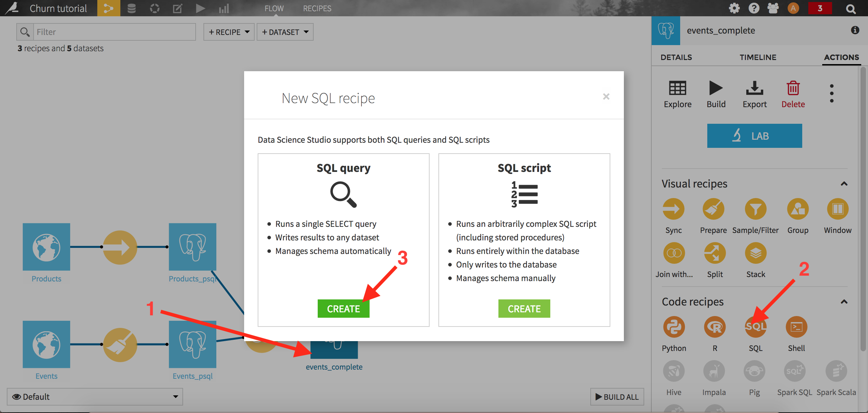Open the Flow icon in top navigation
The width and height of the screenshot is (868, 413).
point(108,8)
